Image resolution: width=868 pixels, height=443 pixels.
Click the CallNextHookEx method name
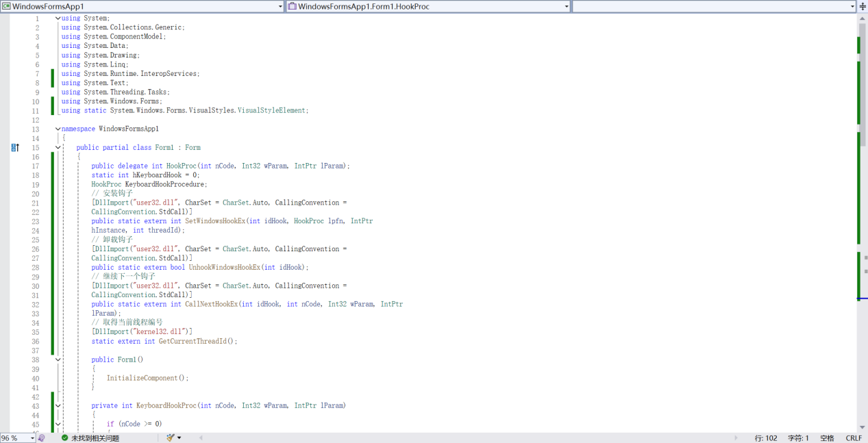pos(211,304)
